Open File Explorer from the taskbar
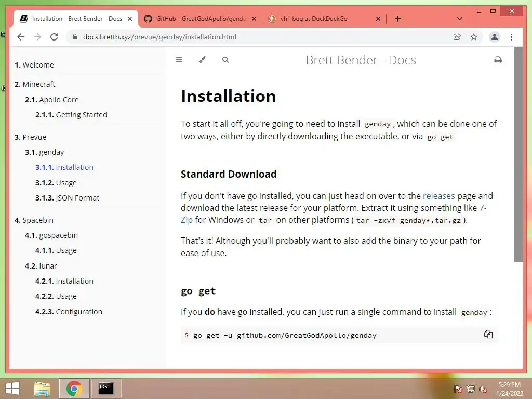The image size is (532, 399). (x=42, y=389)
